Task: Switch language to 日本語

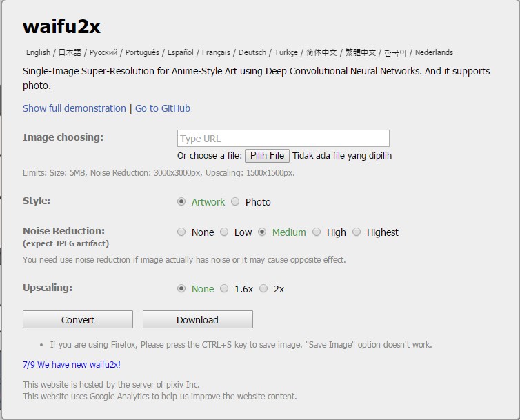Action: (70, 52)
